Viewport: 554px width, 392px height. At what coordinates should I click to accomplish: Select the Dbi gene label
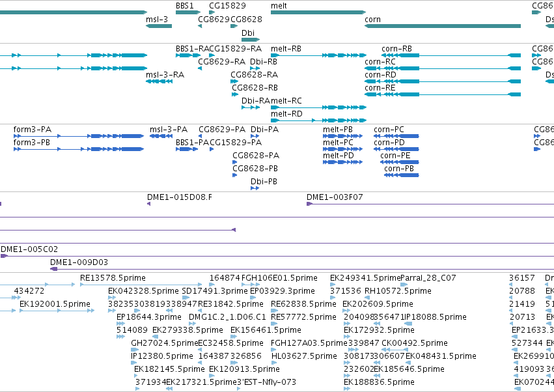(x=248, y=33)
